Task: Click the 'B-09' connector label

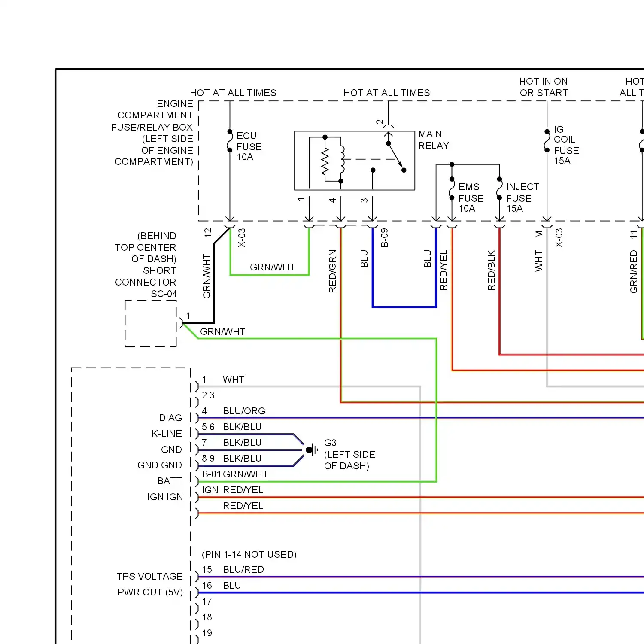Action: [x=384, y=238]
